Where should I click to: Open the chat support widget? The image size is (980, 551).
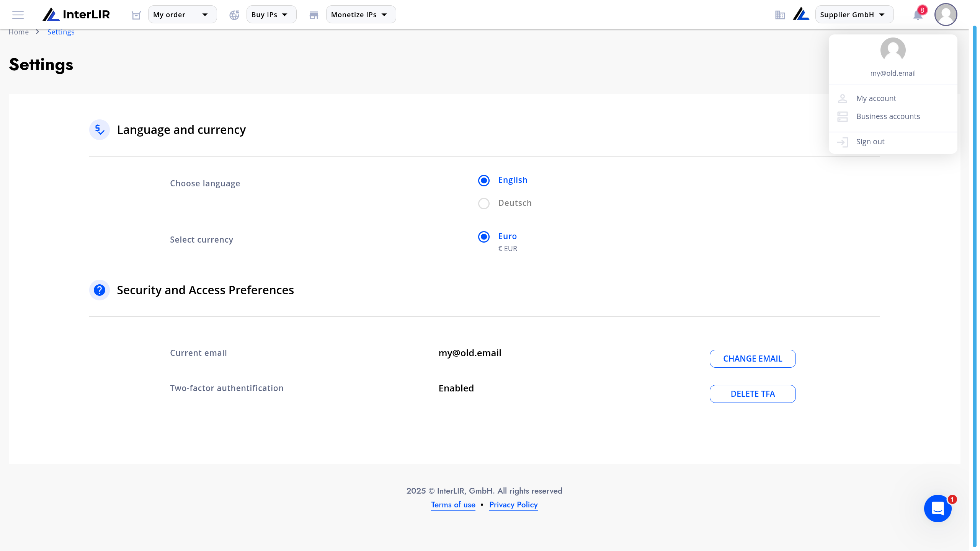click(938, 509)
